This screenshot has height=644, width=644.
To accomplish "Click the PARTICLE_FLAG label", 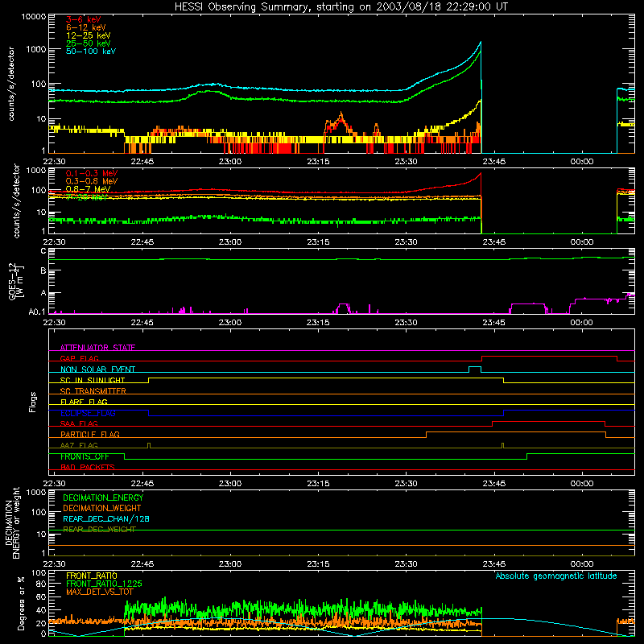I will coord(90,434).
